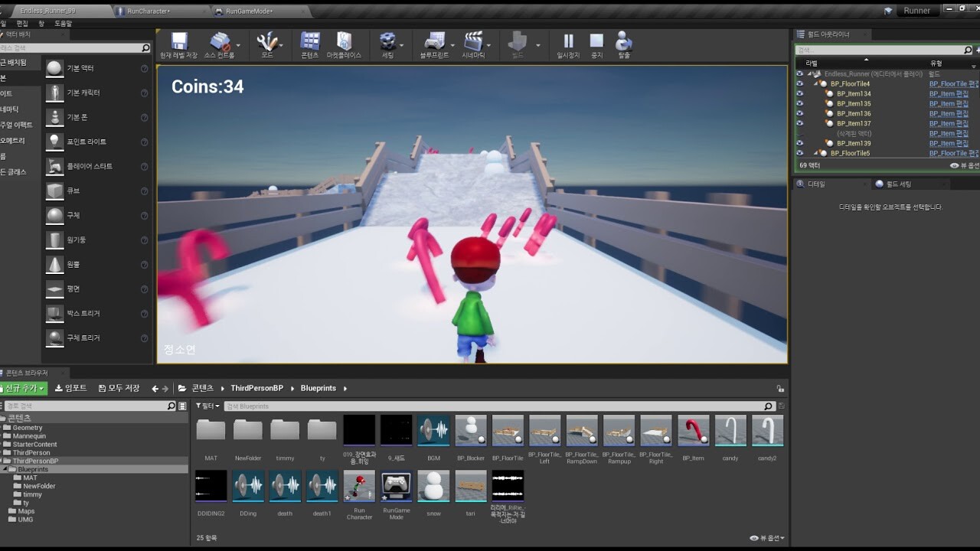Click the Eject icon in the toolbar

[624, 43]
